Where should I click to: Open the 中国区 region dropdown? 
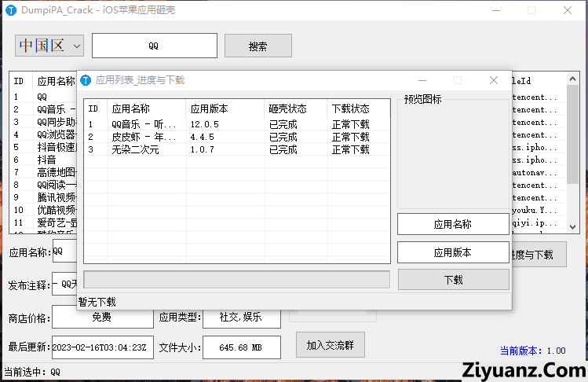[49, 46]
